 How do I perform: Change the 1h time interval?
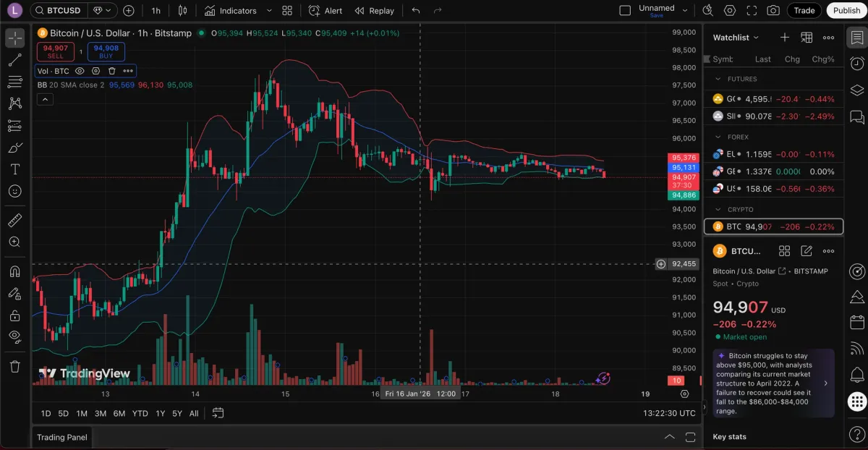156,11
